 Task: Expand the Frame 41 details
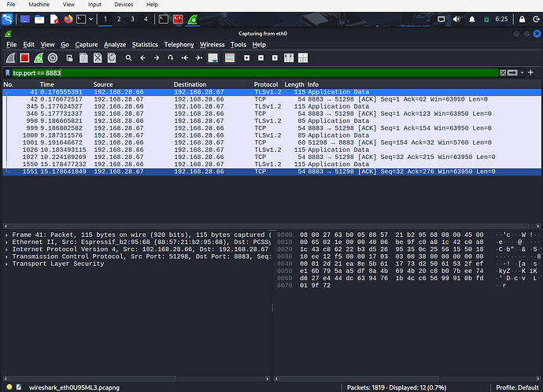(x=6, y=235)
